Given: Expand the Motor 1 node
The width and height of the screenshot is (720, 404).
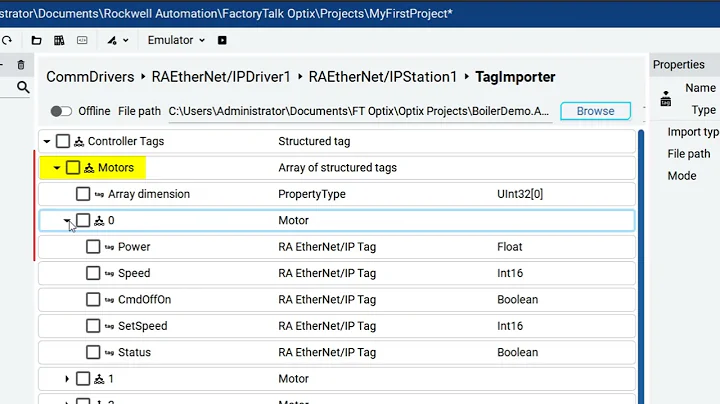Looking at the screenshot, I should pyautogui.click(x=67, y=379).
